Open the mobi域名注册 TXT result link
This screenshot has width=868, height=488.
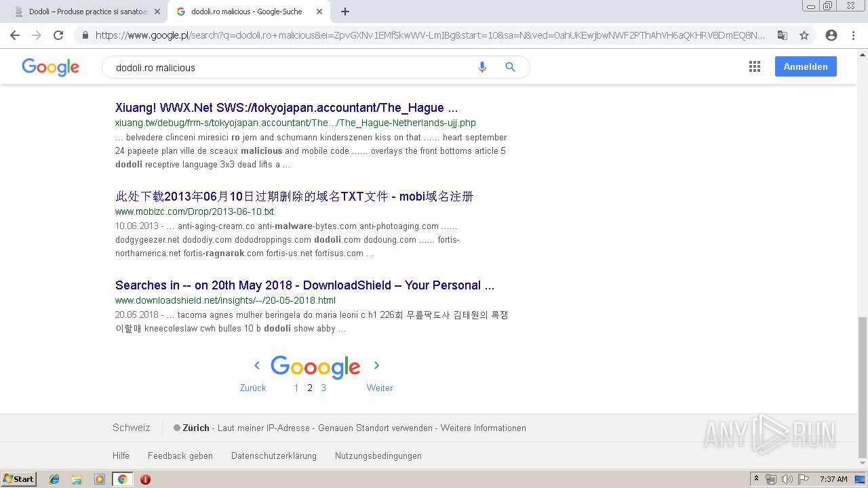294,197
